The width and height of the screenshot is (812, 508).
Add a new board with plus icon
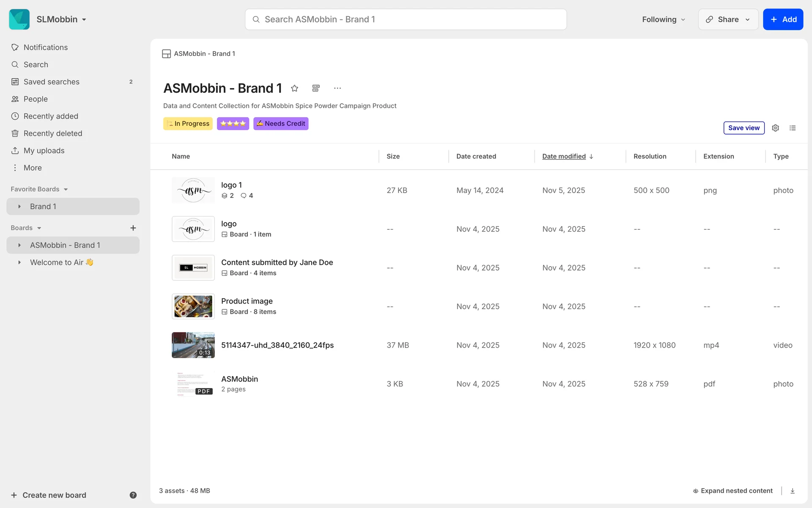click(133, 228)
